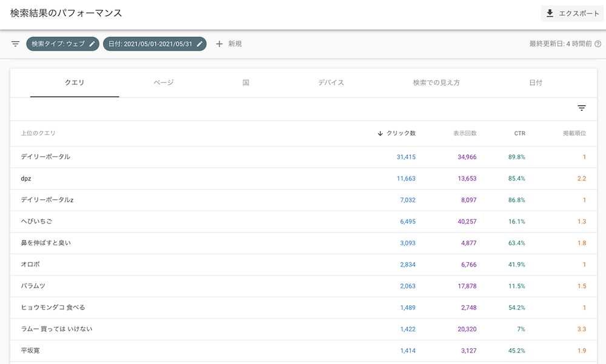Screen dimensions: 606x364
Task: Switch to the 国 tab
Action: point(246,83)
